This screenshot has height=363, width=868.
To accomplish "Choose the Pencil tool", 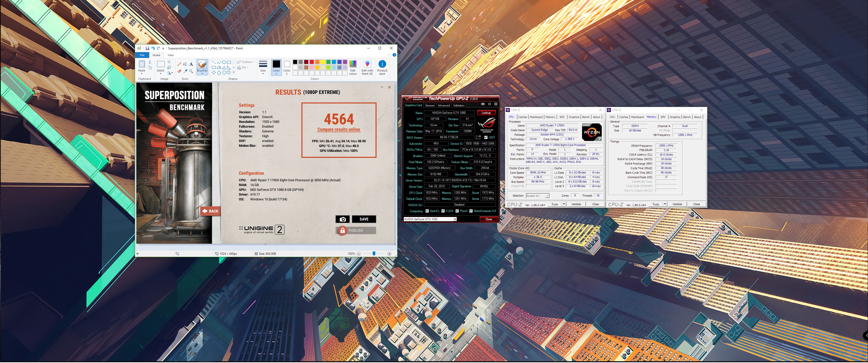I will click(x=179, y=64).
